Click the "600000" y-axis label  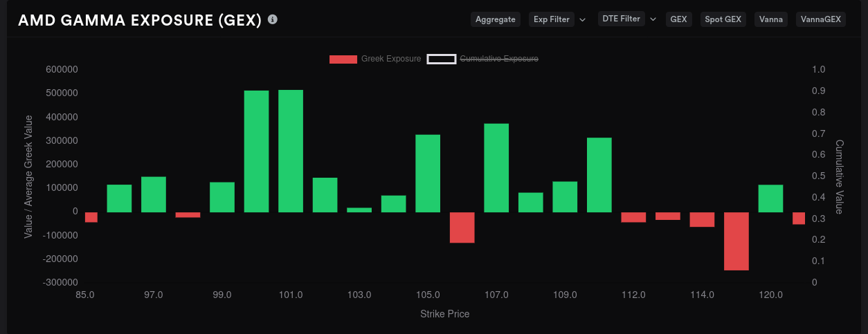coord(61,69)
